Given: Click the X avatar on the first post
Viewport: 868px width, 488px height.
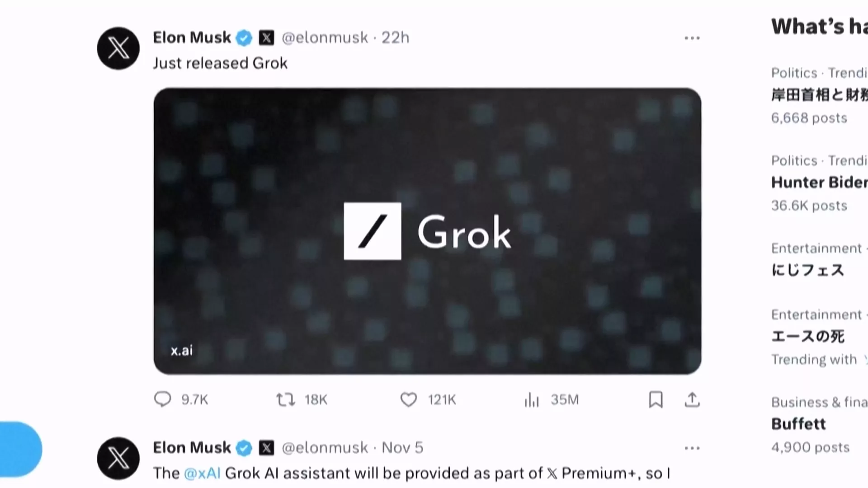Looking at the screenshot, I should [x=118, y=48].
